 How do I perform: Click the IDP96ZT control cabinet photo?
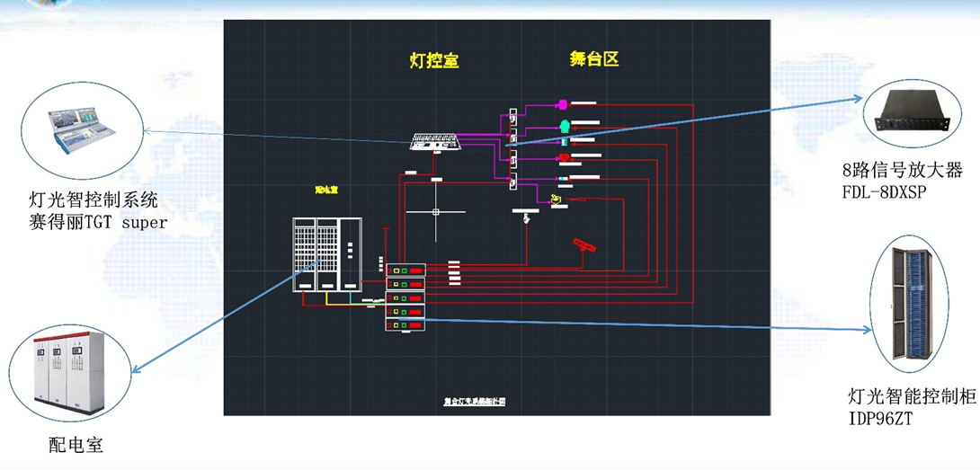tap(913, 305)
